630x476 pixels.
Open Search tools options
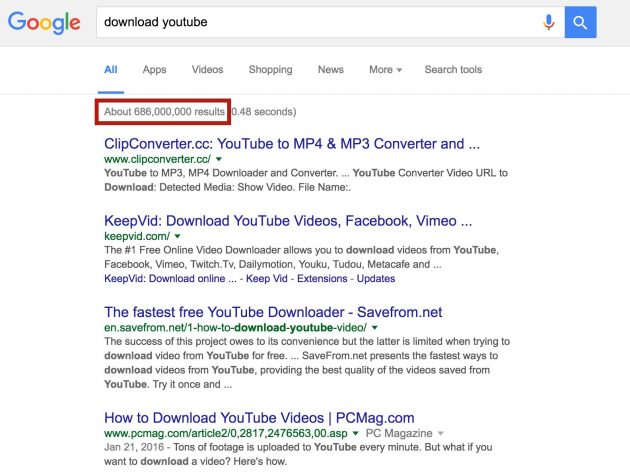point(453,69)
